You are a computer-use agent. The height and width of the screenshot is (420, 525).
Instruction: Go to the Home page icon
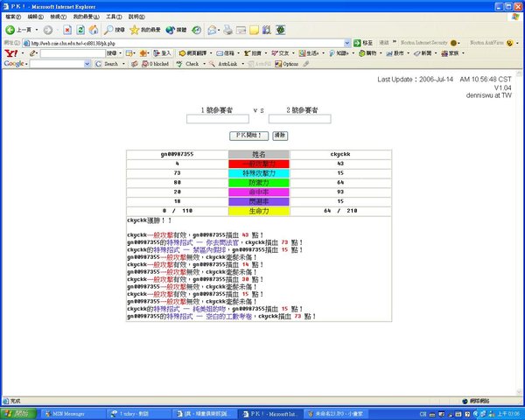(93, 29)
